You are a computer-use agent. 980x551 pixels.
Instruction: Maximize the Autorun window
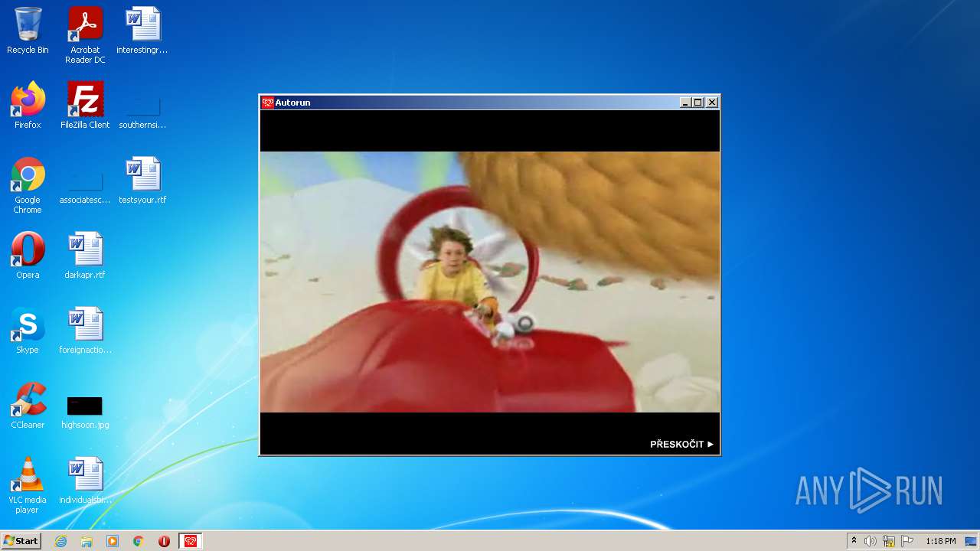698,103
